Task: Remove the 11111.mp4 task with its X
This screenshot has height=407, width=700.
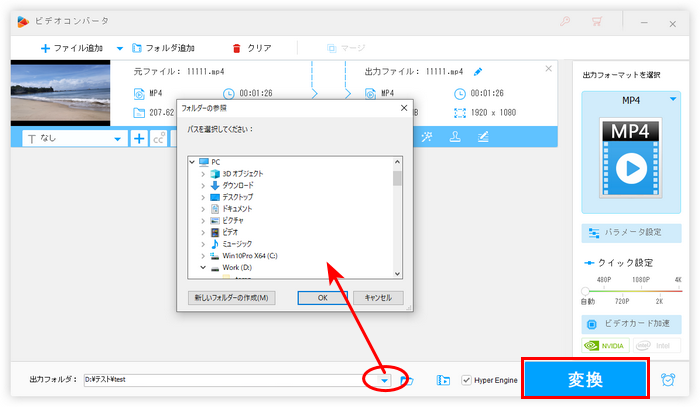Action: coord(549,69)
